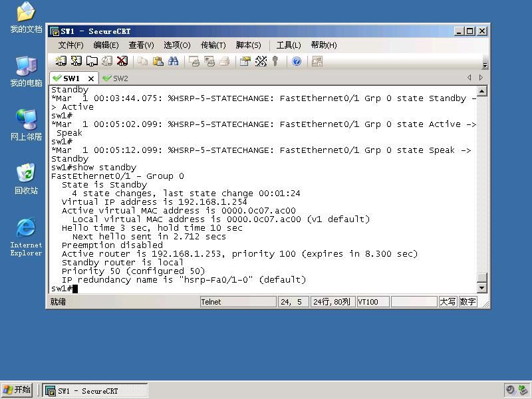
Task: Minimize the SecureCRT window
Action: pyautogui.click(x=459, y=31)
